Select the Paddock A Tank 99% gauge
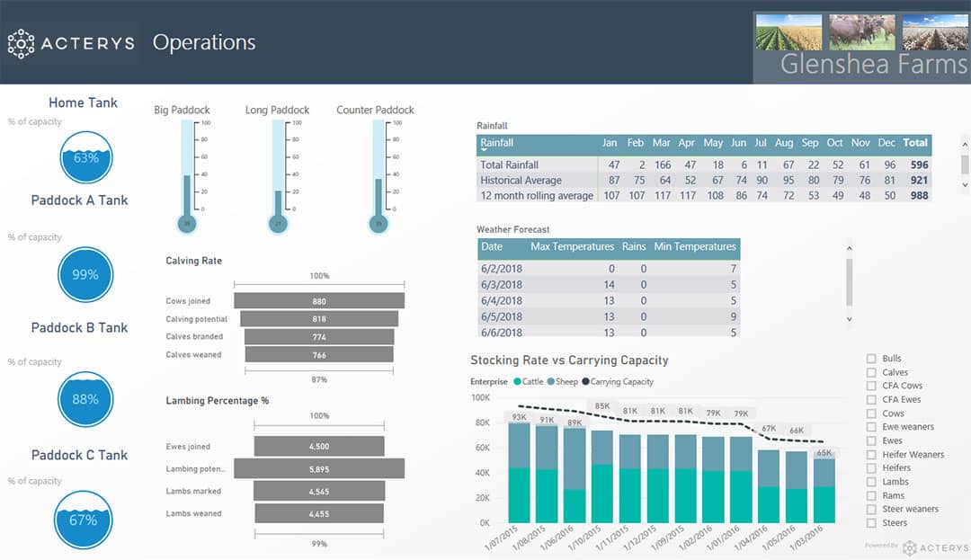Viewport: 971px width, 560px height. click(85, 274)
